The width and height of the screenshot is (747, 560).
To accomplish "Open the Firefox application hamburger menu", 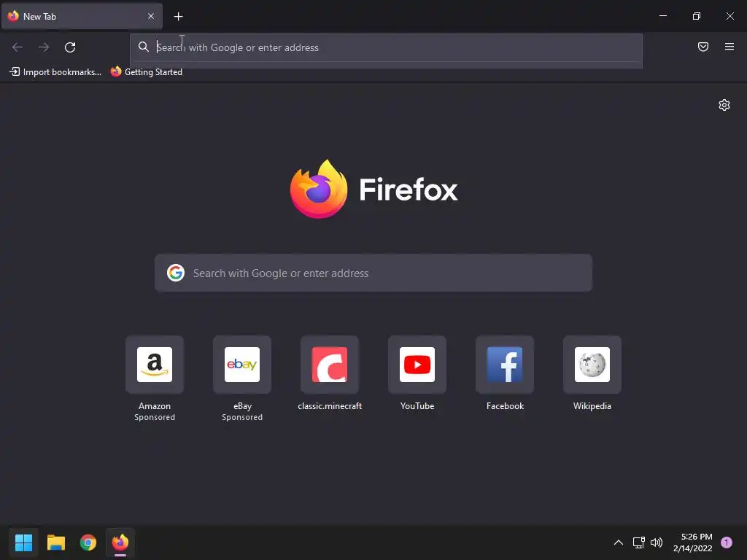I will click(729, 47).
